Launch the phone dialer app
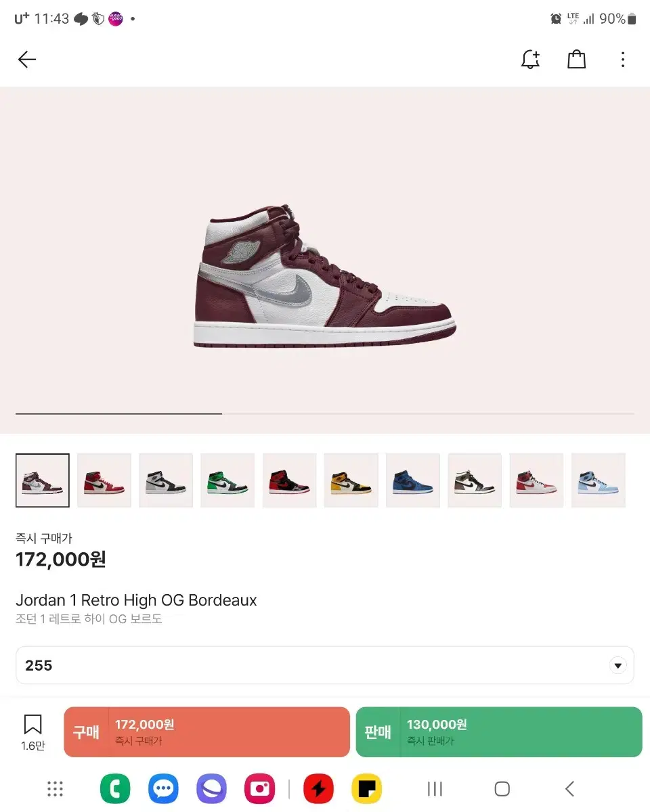Screen dimensions: 650x812 tap(115, 788)
